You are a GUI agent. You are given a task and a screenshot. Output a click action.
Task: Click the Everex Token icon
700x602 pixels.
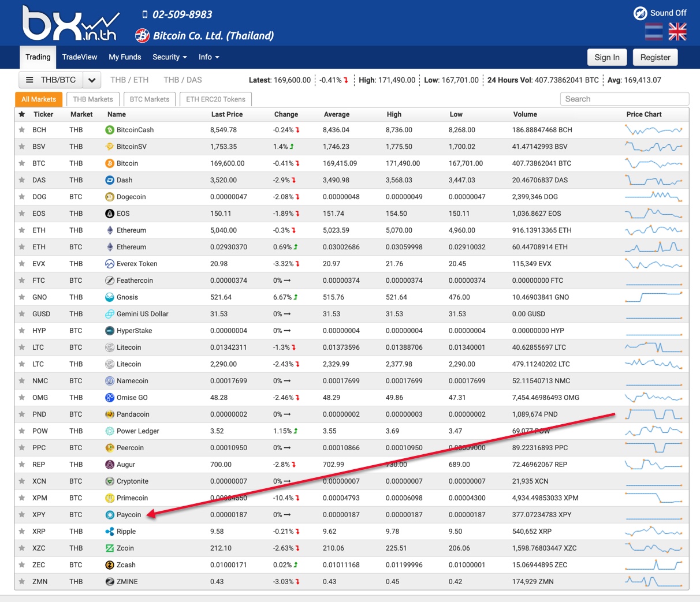tap(110, 264)
